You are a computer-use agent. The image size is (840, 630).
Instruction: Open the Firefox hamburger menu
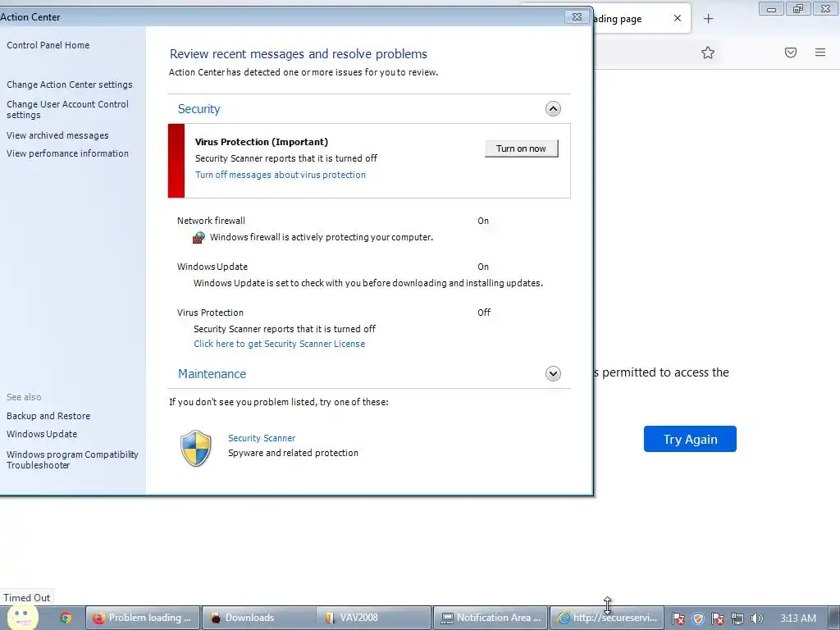pyautogui.click(x=820, y=52)
